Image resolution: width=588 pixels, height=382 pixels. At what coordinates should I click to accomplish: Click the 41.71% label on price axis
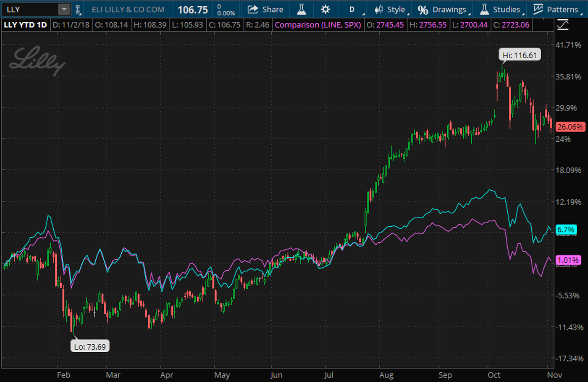click(x=568, y=45)
